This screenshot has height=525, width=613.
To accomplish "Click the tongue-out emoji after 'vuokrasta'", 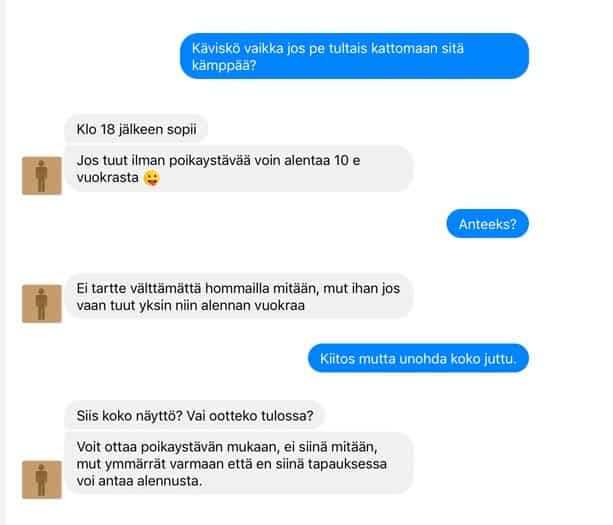I will tap(151, 178).
